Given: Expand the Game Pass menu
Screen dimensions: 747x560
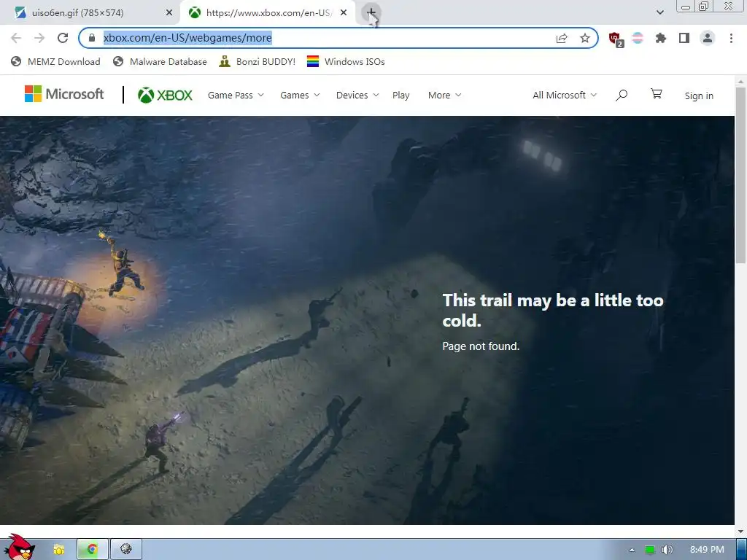Looking at the screenshot, I should pyautogui.click(x=236, y=96).
